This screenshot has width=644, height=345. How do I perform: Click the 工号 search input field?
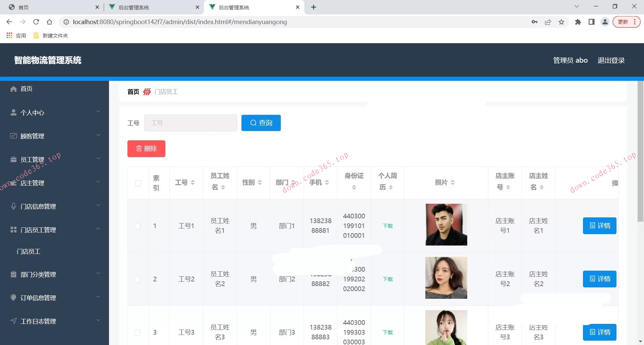191,123
